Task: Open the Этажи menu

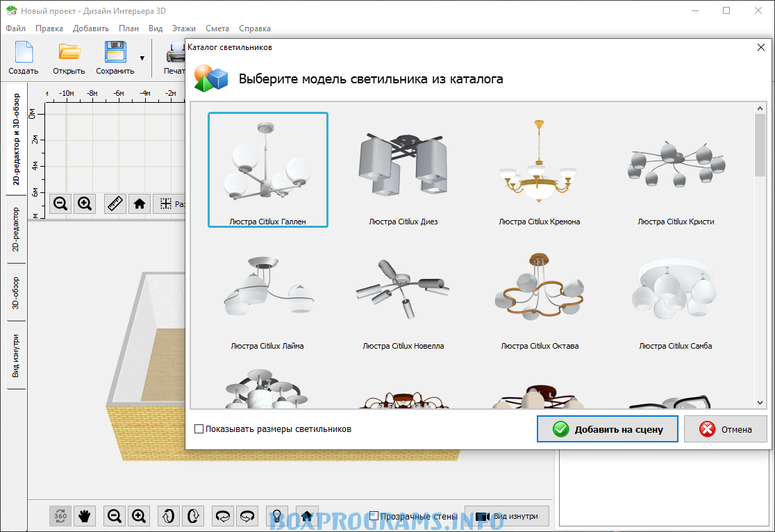Action: point(184,28)
